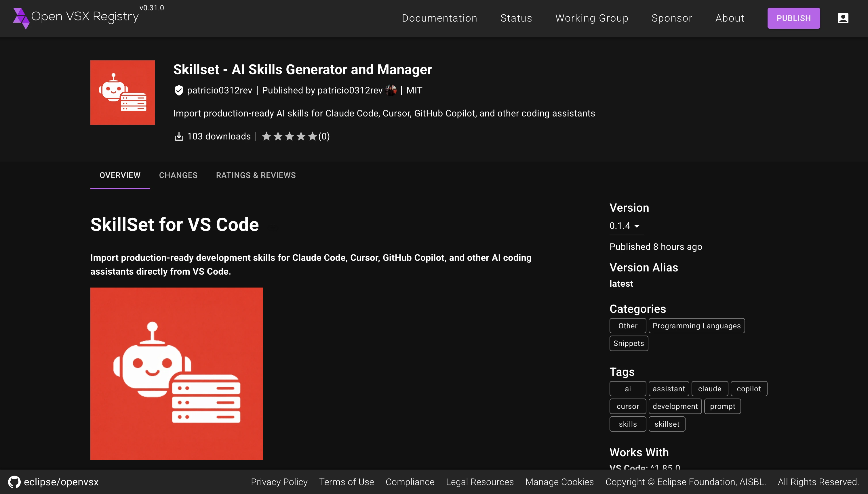Select the Programming Languages category chip
868x494 pixels.
tap(696, 326)
